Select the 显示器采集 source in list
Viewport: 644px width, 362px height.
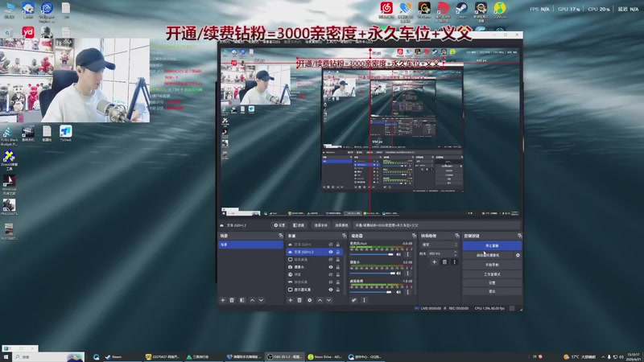coord(315,290)
